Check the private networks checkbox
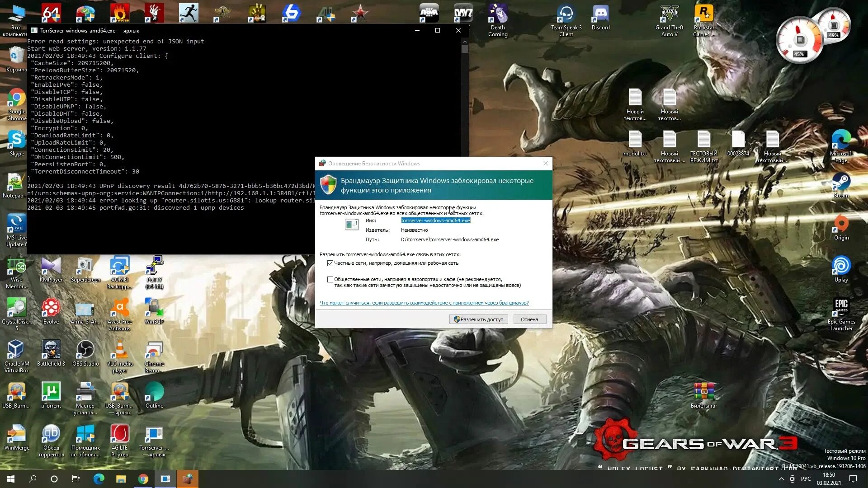This screenshot has width=868, height=488. tap(330, 263)
